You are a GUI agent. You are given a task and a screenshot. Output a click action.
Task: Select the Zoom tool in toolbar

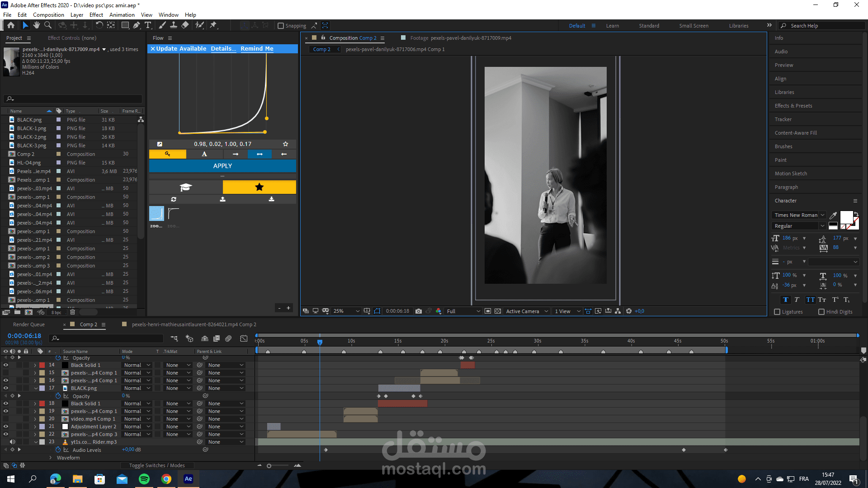pos(48,25)
